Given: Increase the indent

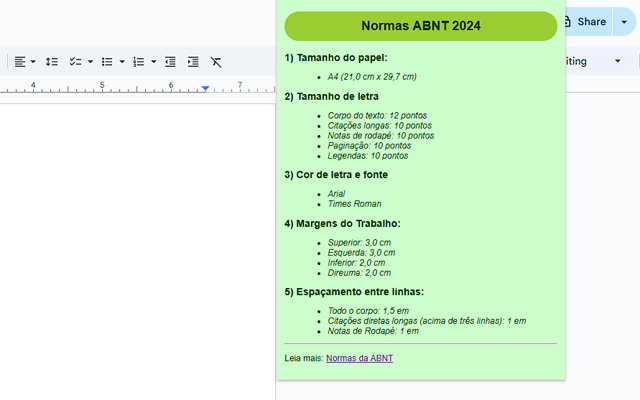Looking at the screenshot, I should click(x=193, y=62).
